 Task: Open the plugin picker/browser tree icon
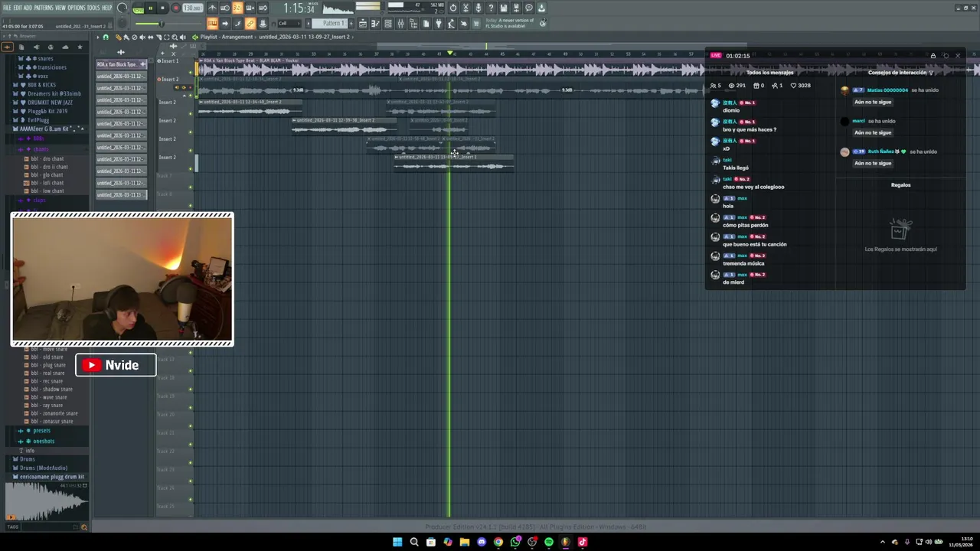413,24
